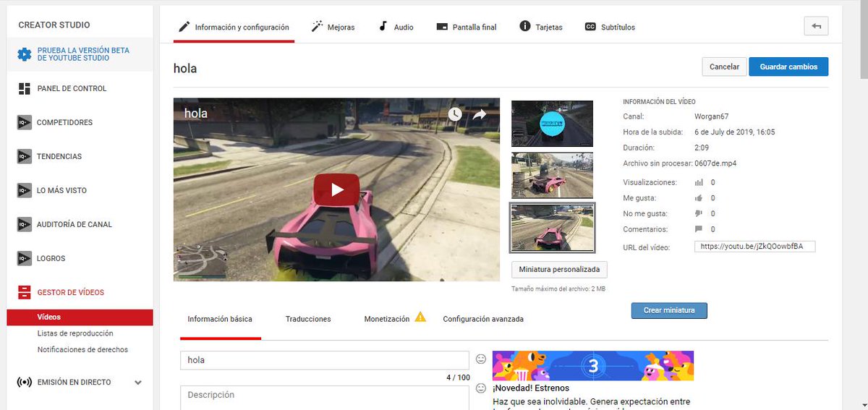Click the Auditoría de canal sidebar icon
Viewport: 868px width, 410px height.
coord(25,224)
